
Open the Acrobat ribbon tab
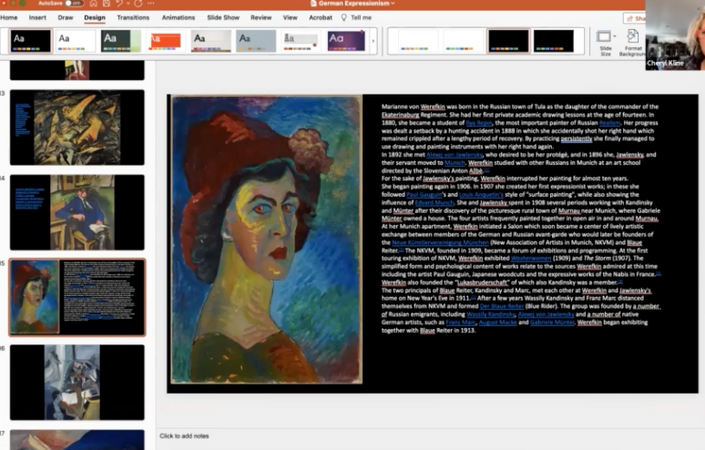pos(321,18)
